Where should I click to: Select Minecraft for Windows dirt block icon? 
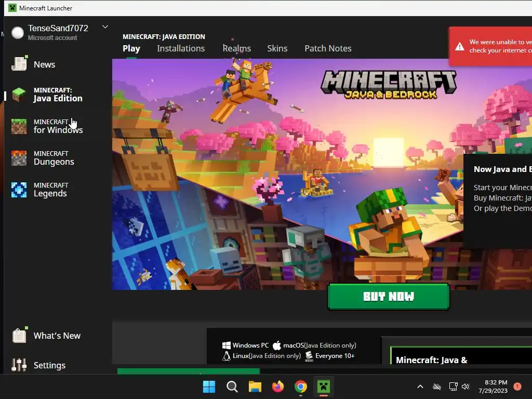19,127
